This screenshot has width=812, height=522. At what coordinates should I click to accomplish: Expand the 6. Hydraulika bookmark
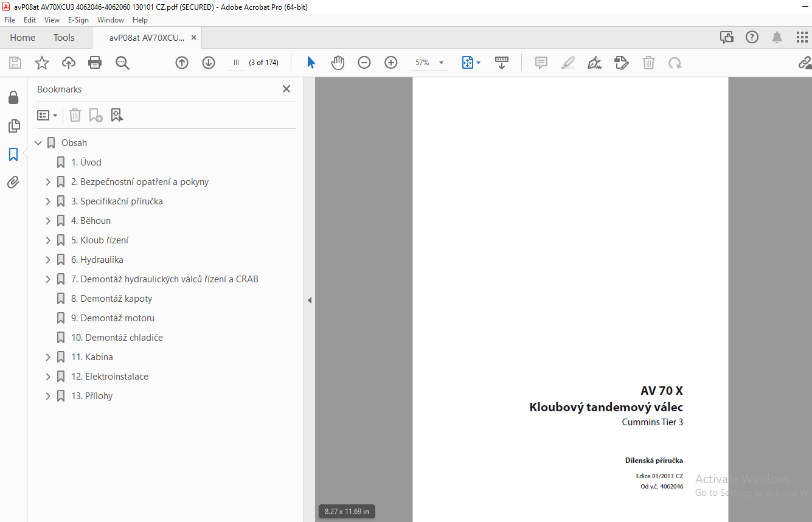pos(48,260)
